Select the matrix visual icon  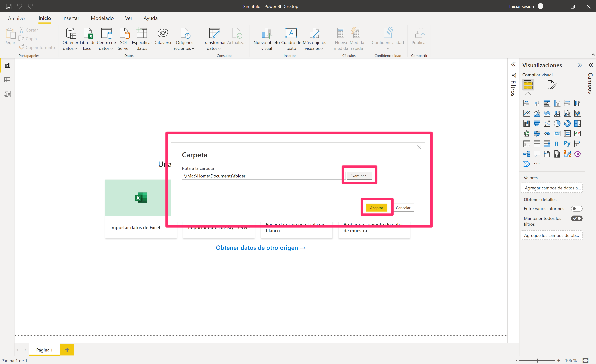pyautogui.click(x=547, y=144)
